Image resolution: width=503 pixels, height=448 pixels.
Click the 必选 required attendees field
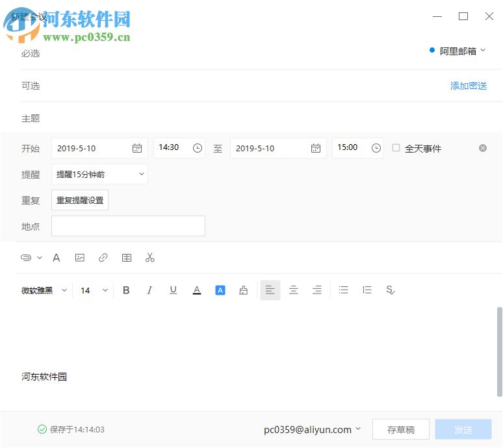(225, 53)
